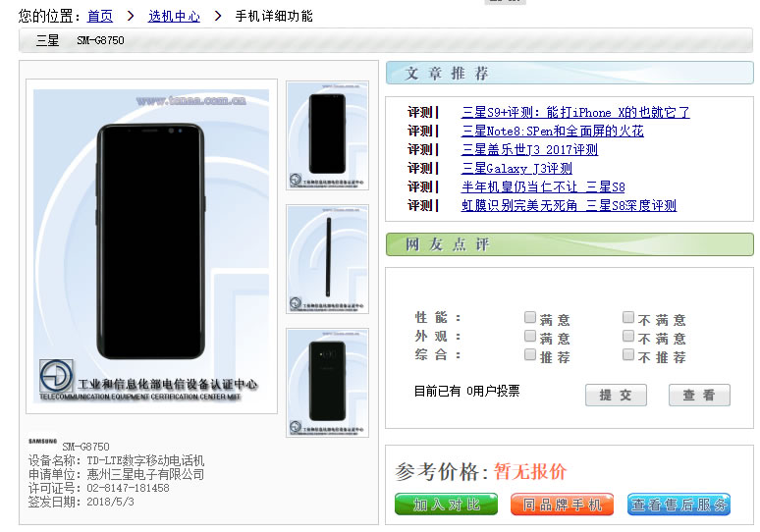The height and width of the screenshot is (532, 760).
Task: Check 推荐 for 综合
Action: [x=530, y=354]
